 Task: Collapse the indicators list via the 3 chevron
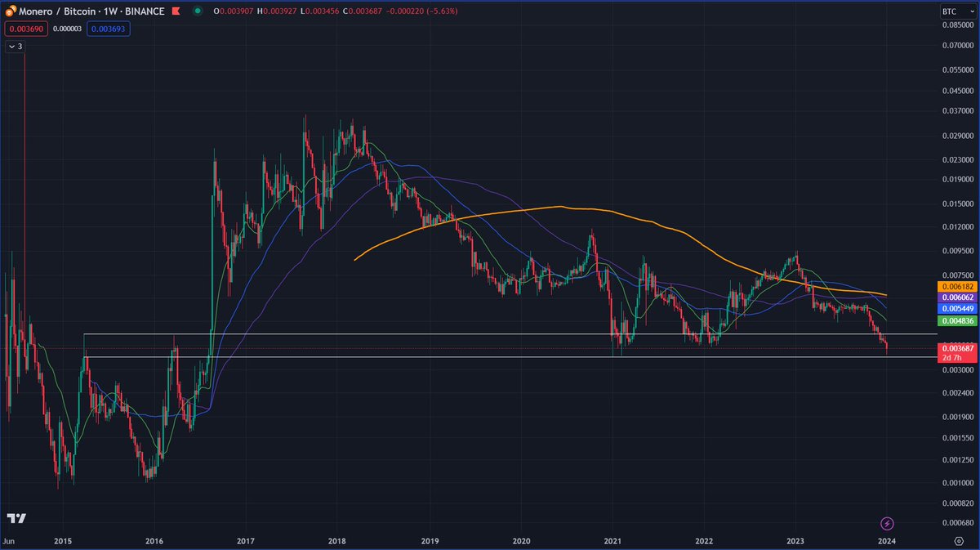click(x=14, y=47)
